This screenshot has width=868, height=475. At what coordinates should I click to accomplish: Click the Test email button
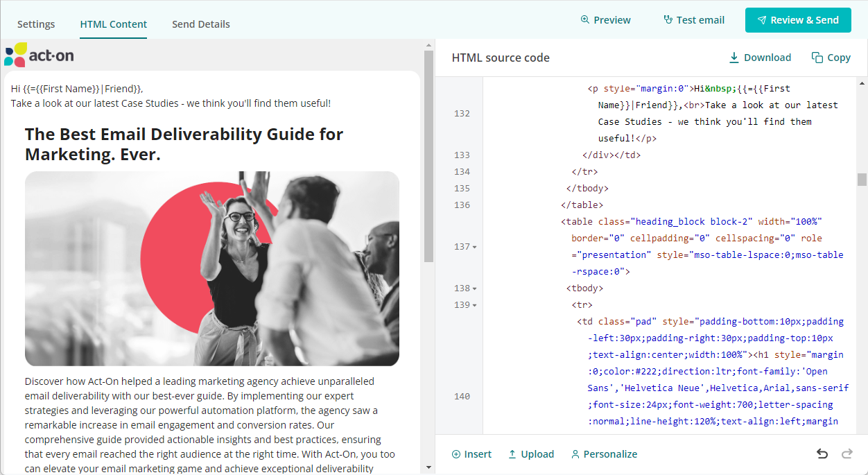[694, 20]
